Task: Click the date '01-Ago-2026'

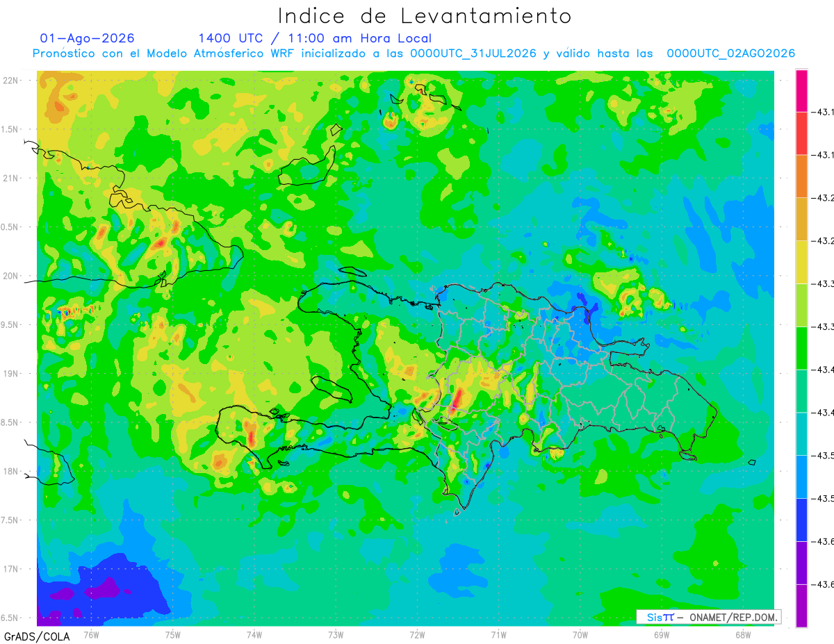Action: (x=87, y=38)
